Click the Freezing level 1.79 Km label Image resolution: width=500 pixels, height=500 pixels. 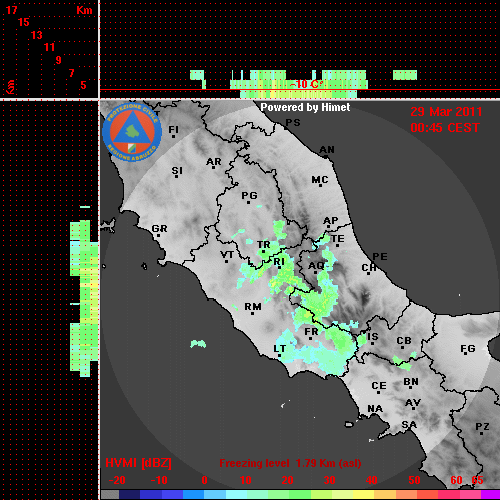[x=290, y=463]
